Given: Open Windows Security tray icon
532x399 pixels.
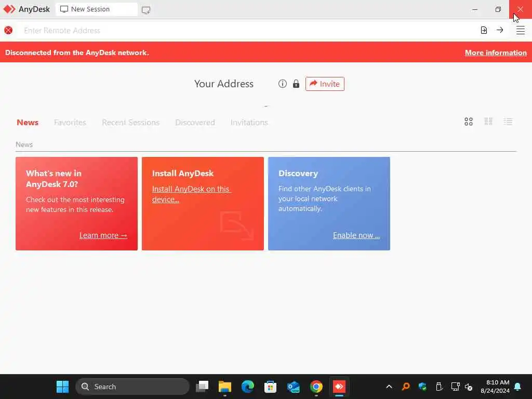Looking at the screenshot, I should pyautogui.click(x=422, y=387).
